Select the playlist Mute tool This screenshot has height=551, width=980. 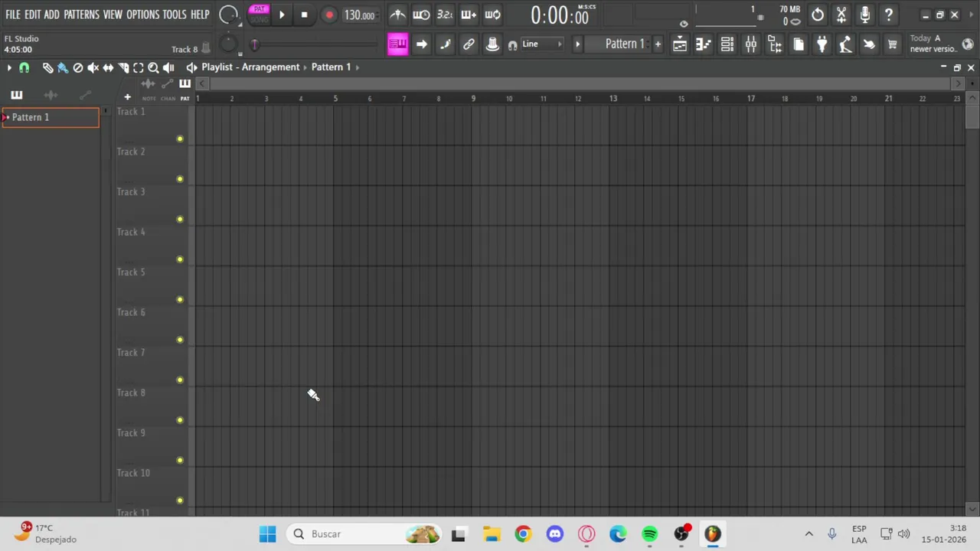click(93, 68)
